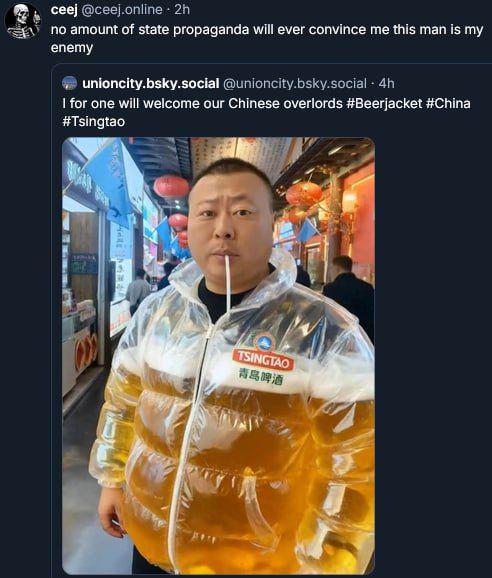Click the Tsingtao logo on the jacket

(x=264, y=354)
